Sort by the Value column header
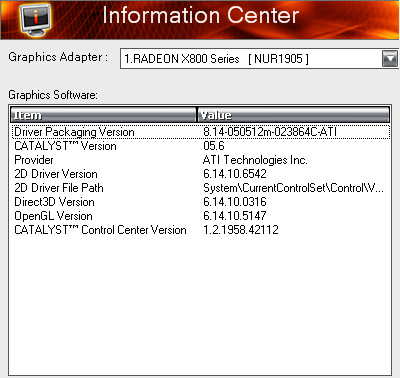The height and width of the screenshot is (378, 400). tap(293, 115)
